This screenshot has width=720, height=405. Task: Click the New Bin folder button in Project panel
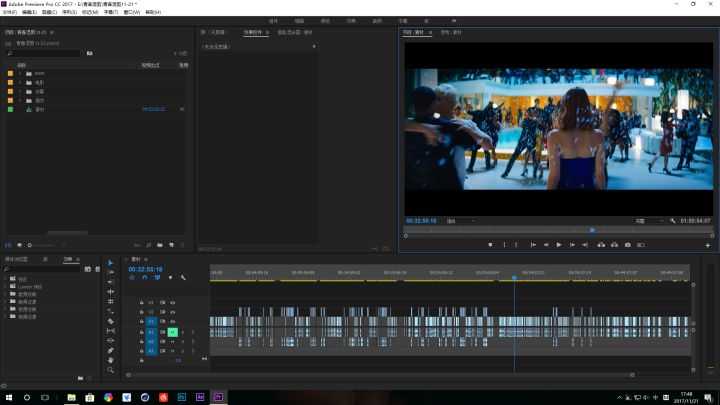[159, 245]
